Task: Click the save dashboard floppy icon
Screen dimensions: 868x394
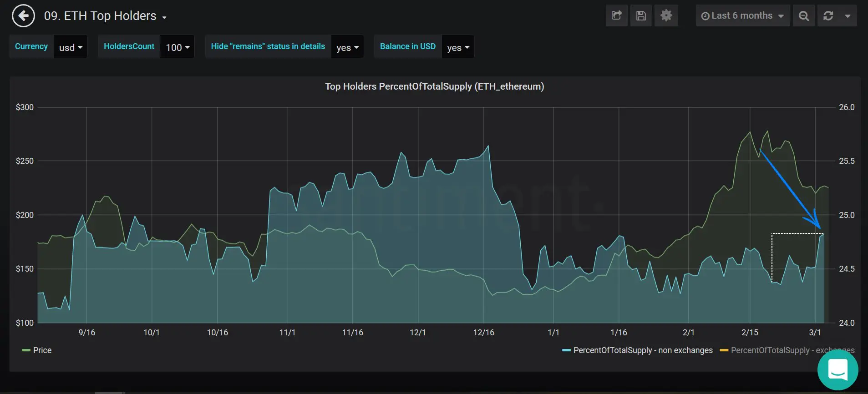Action: (x=641, y=16)
